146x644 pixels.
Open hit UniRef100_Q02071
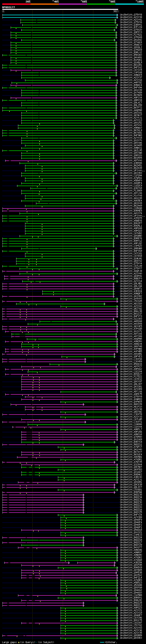[x=131, y=331]
